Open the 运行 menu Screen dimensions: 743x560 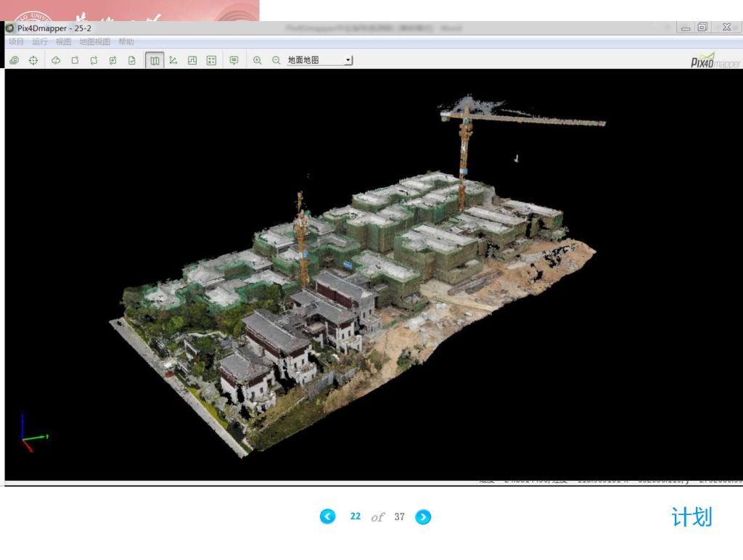point(40,42)
